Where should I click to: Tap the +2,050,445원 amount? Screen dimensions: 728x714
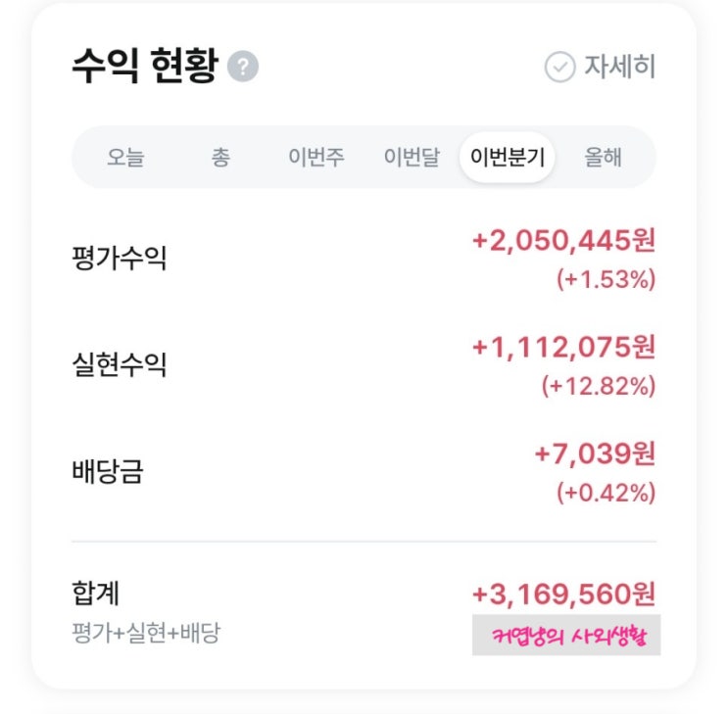tap(563, 240)
